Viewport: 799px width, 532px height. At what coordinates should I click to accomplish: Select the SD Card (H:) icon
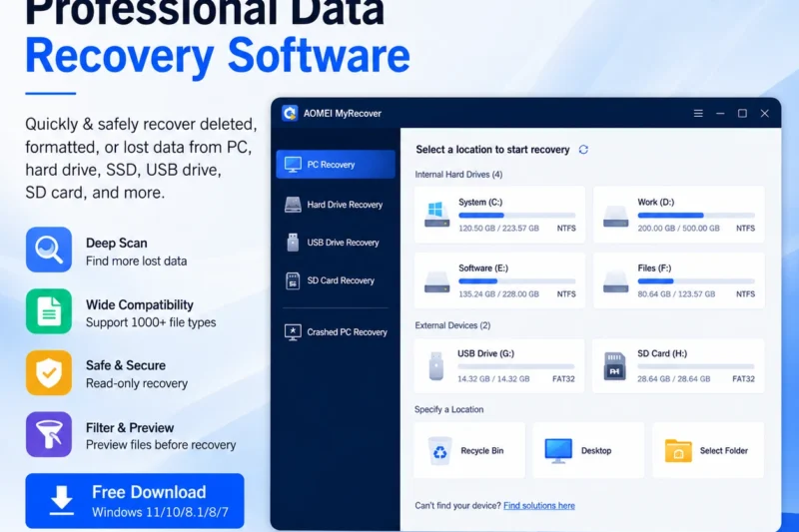[614, 366]
